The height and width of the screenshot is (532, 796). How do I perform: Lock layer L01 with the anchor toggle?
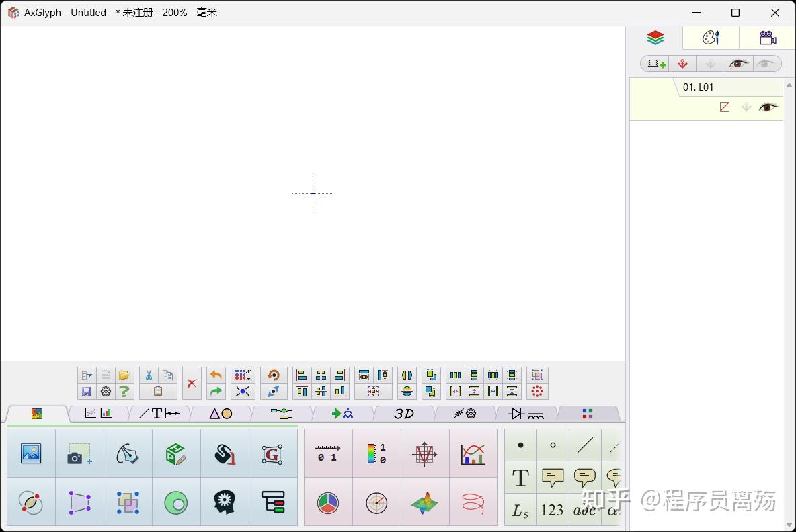tap(746, 107)
